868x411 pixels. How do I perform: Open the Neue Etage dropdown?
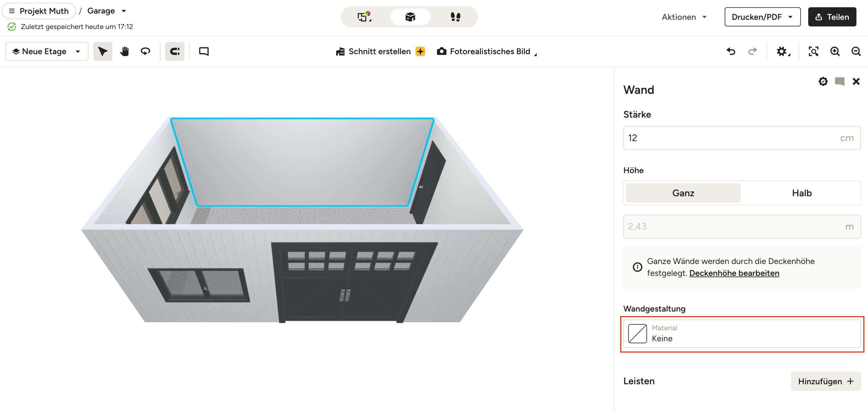point(47,51)
